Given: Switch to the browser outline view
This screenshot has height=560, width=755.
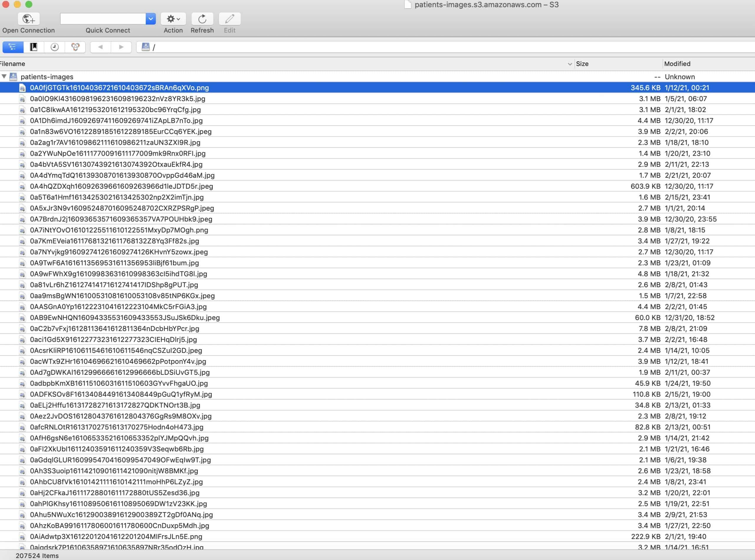Looking at the screenshot, I should click(x=13, y=47).
